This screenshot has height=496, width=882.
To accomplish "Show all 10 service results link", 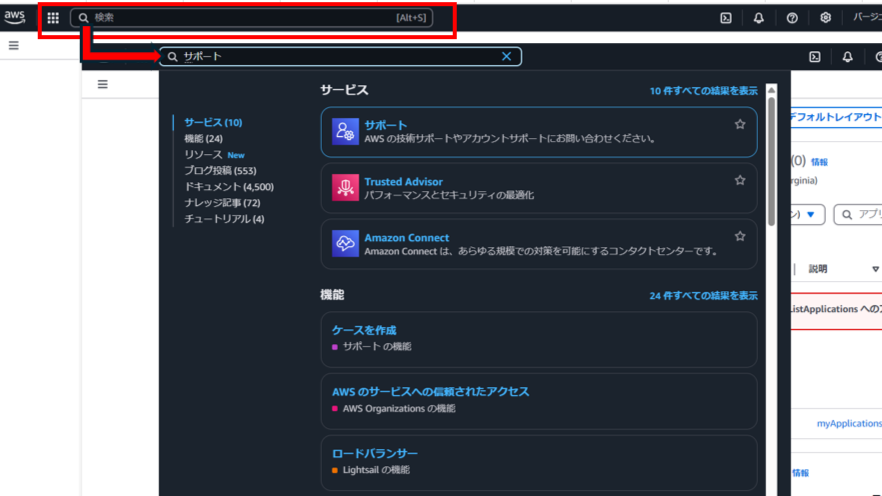I will [704, 91].
